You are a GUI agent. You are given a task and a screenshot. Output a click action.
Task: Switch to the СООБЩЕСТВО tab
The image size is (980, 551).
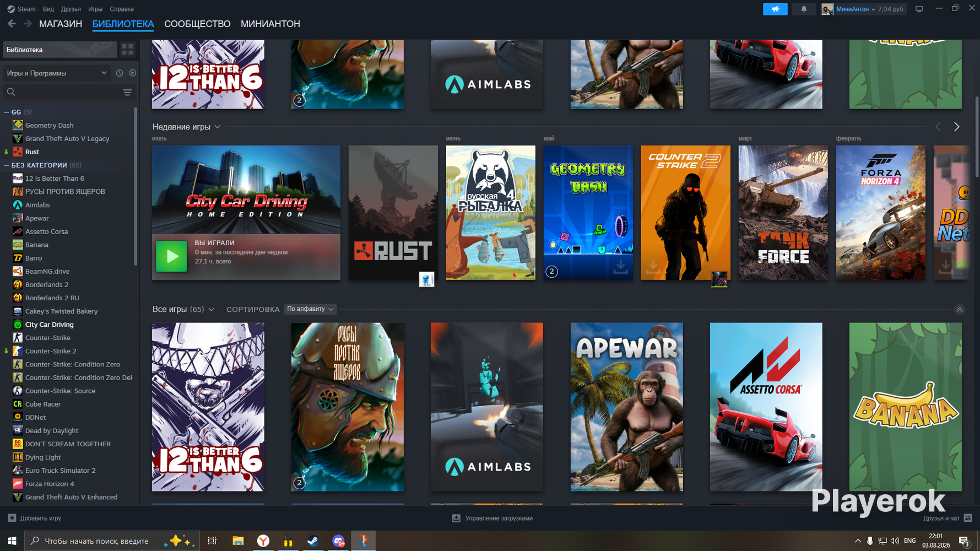[197, 24]
